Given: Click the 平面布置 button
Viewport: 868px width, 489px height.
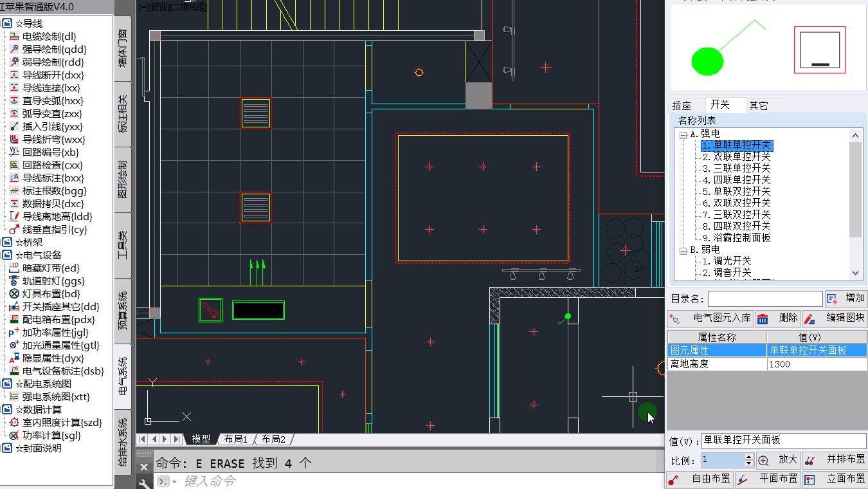Looking at the screenshot, I should [x=768, y=479].
